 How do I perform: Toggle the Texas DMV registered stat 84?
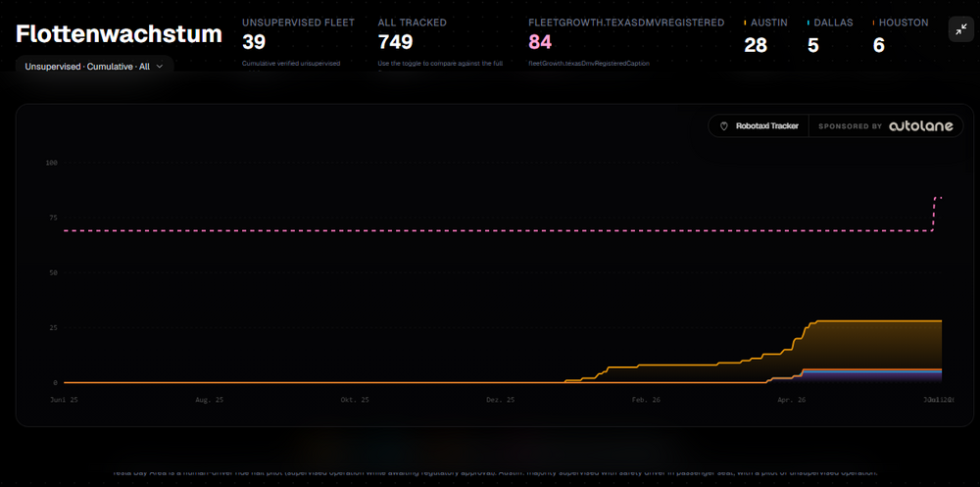540,42
